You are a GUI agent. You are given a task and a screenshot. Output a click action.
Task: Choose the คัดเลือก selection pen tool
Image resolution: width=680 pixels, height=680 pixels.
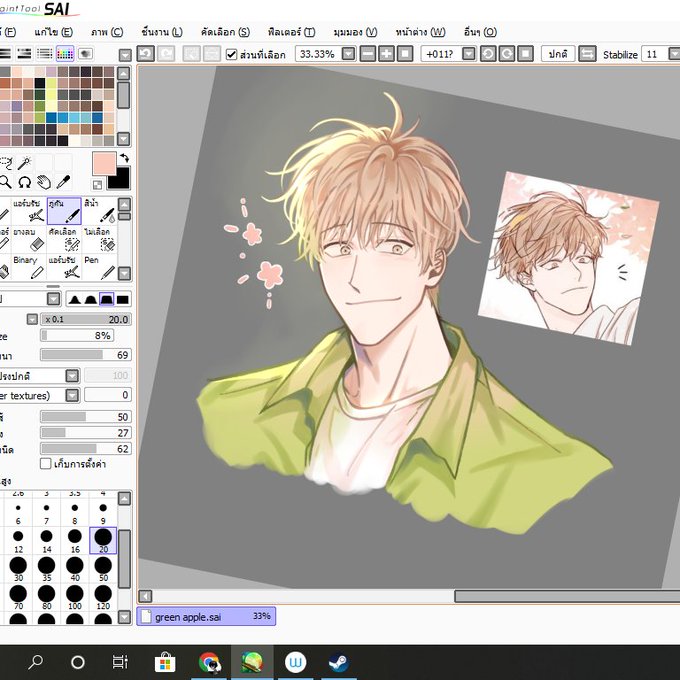pos(64,239)
